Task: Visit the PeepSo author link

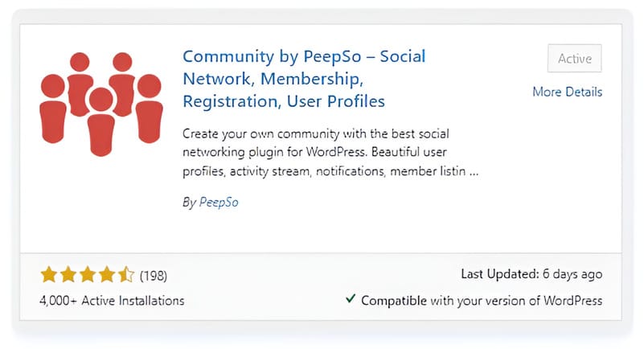Action: pyautogui.click(x=219, y=202)
